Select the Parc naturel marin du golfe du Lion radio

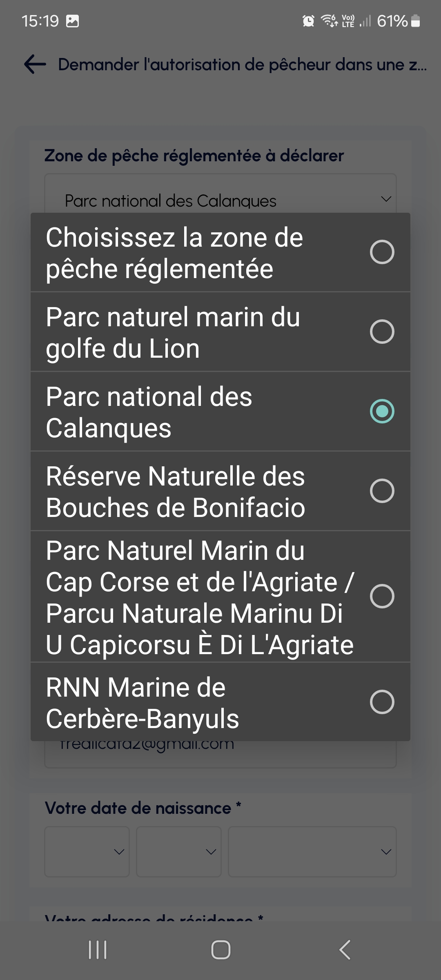point(382,332)
